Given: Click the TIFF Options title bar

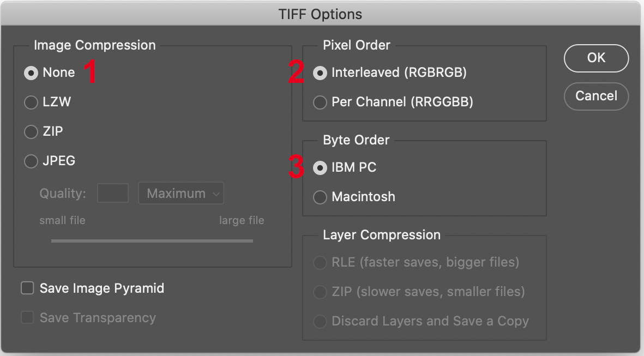Looking at the screenshot, I should [x=321, y=14].
